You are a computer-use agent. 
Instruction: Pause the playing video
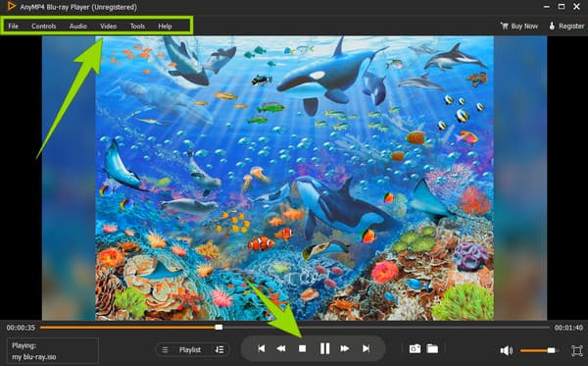(324, 348)
